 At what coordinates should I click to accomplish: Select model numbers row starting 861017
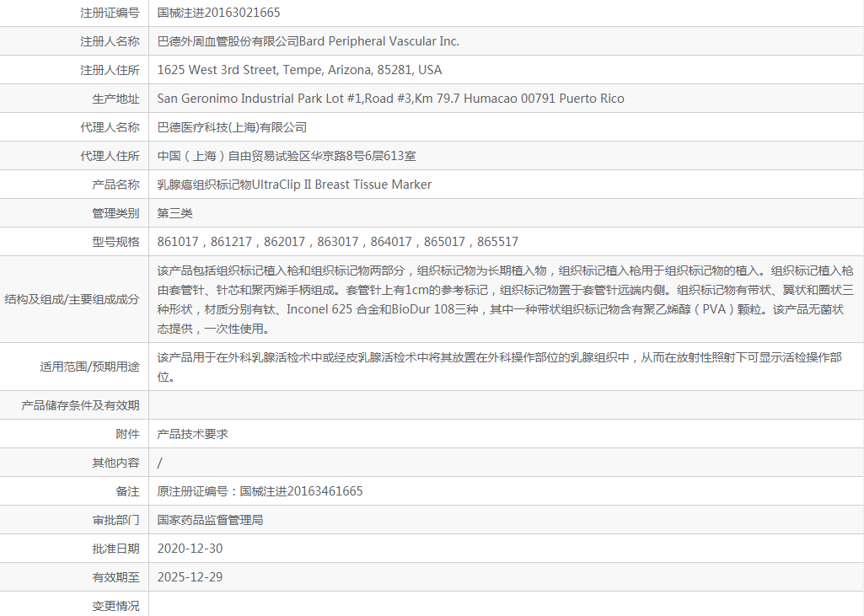[x=338, y=242]
